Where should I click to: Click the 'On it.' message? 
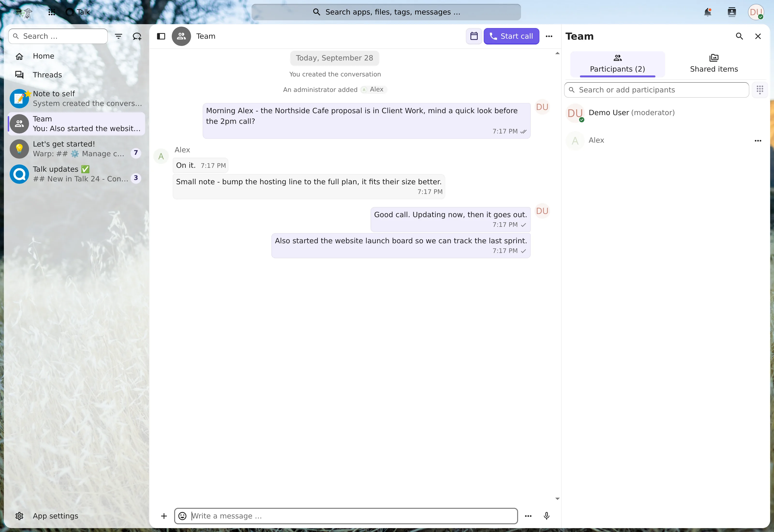point(200,166)
